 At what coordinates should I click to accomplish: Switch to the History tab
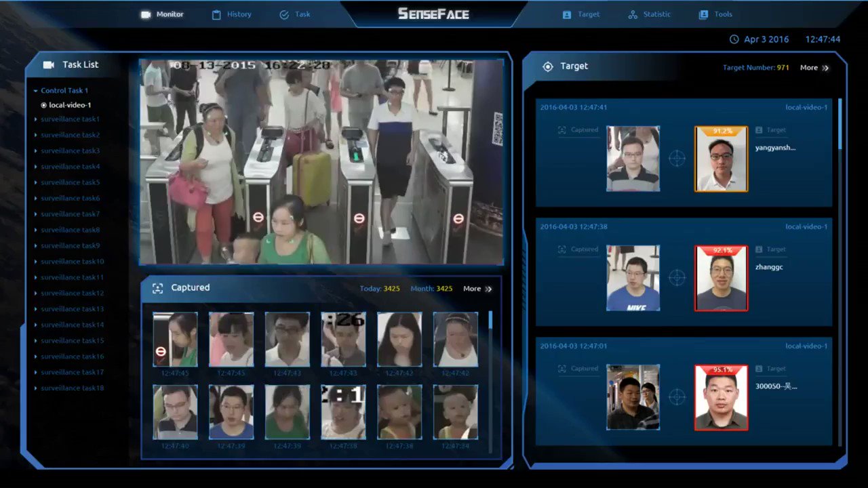click(x=231, y=14)
